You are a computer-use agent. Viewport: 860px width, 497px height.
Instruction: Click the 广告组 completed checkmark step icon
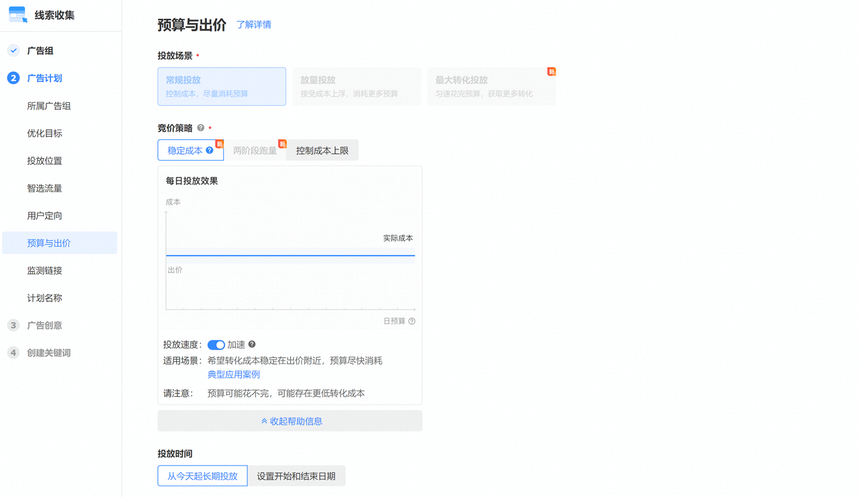tap(13, 50)
